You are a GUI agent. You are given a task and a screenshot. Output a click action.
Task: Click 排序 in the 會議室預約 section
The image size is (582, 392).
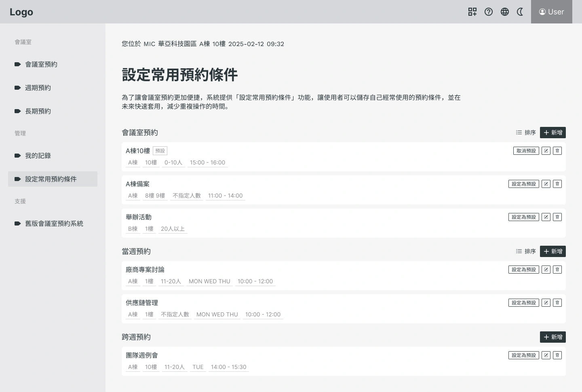click(526, 133)
